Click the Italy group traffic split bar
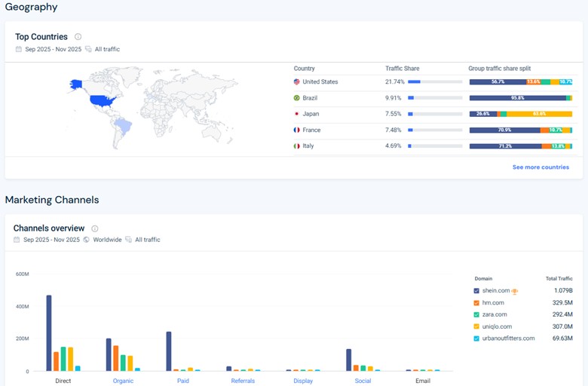The height and width of the screenshot is (386, 588). pyautogui.click(x=521, y=146)
